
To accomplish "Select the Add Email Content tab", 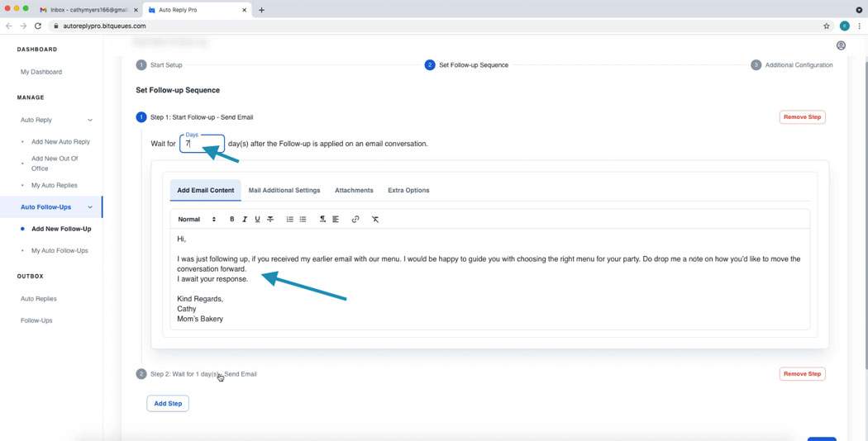I will (205, 190).
